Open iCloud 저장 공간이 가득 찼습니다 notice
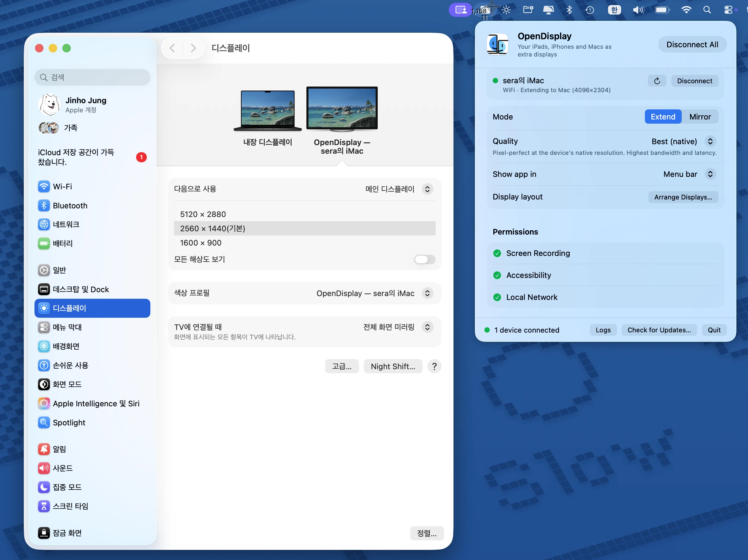Screen dimensions: 748x560 (x=92, y=157)
